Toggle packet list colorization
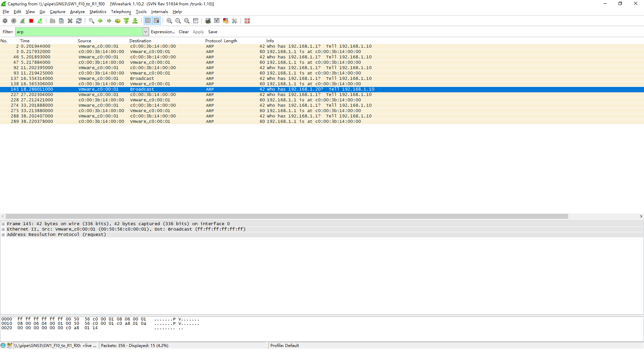Viewport: 644px width, 349px height. coord(148,21)
